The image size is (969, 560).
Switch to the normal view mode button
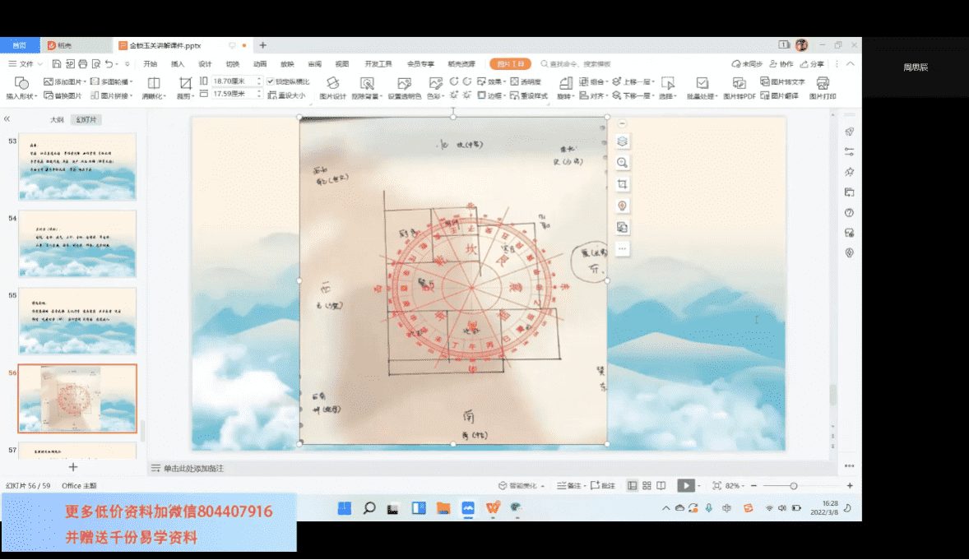coord(632,486)
